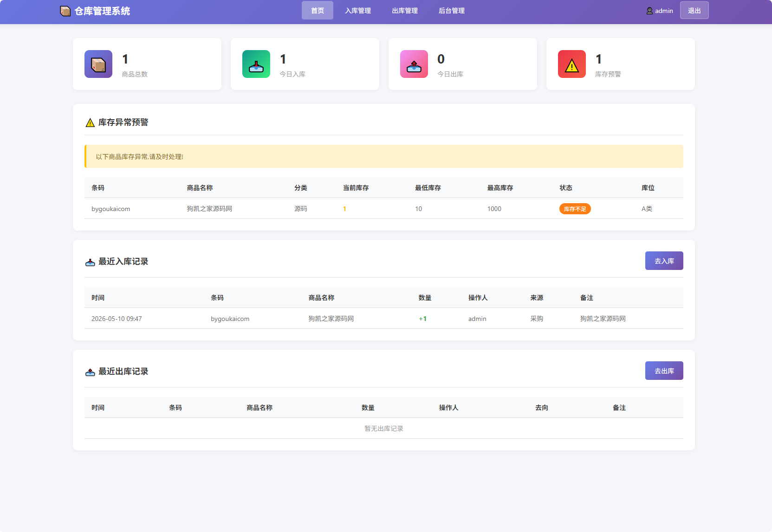772x532 pixels.
Task: Click bygoukaicom barcode in alert table
Action: click(x=110, y=209)
